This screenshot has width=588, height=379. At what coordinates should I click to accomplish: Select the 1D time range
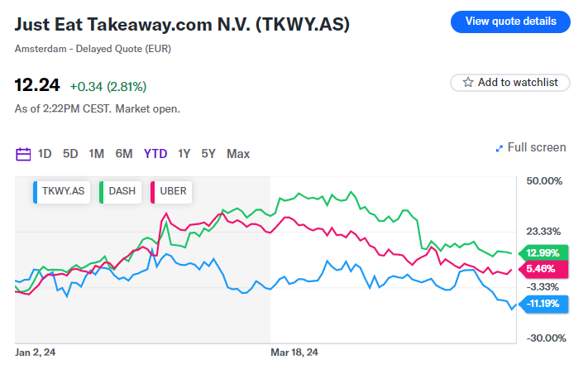point(45,153)
